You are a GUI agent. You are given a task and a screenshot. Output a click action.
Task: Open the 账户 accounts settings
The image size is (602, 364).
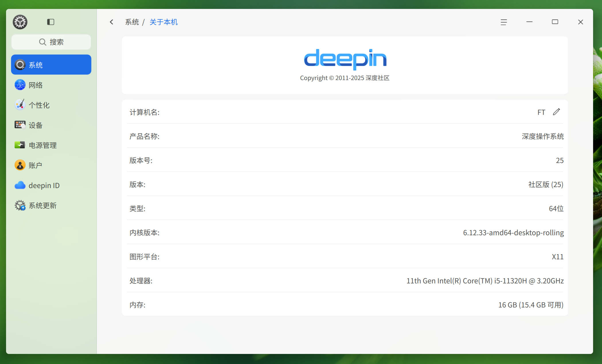point(51,165)
